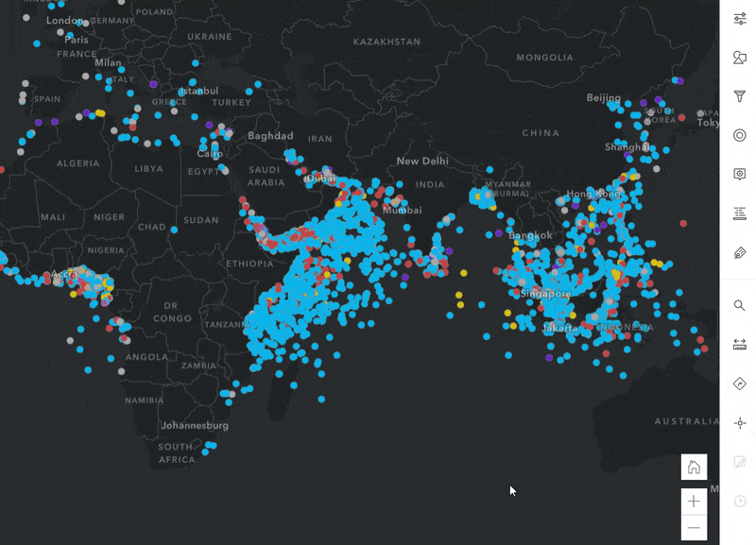Open the Configure pop-ups tool
This screenshot has height=545, width=756.
pos(740,174)
